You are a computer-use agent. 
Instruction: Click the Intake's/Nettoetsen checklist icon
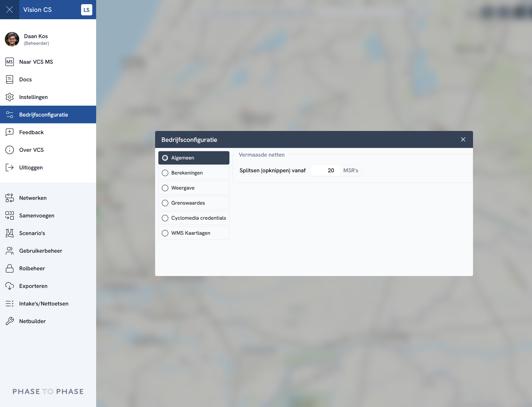coord(10,304)
